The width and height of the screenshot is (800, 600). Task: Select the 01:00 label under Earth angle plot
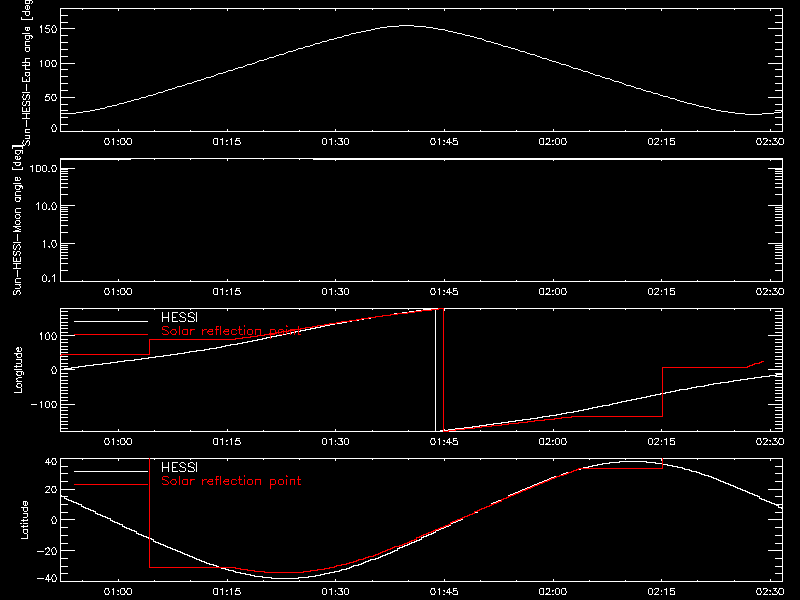coord(118,141)
